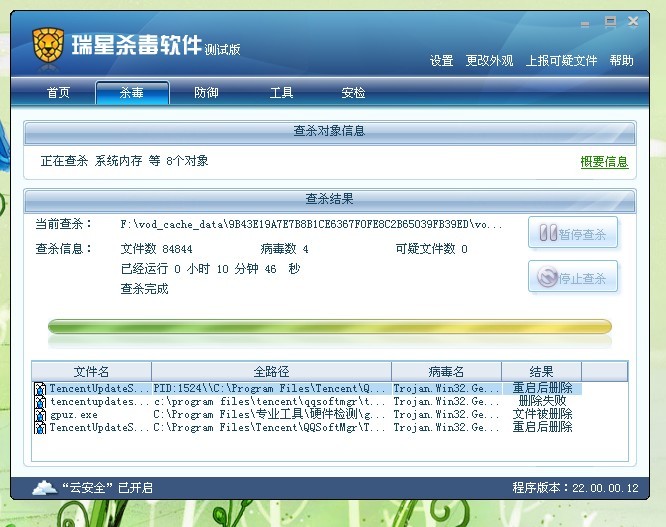Sort by the 全路径 column header
666x527 pixels.
(271, 372)
